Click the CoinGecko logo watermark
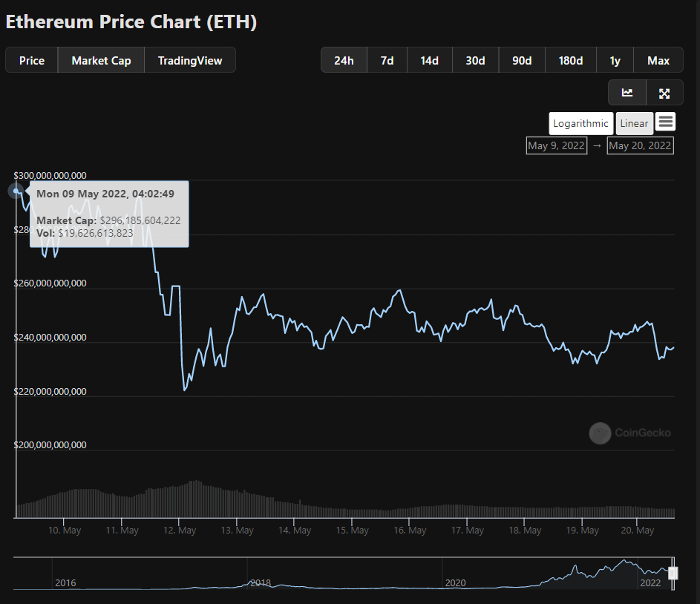Screen dimensions: 700x604 click(630, 433)
